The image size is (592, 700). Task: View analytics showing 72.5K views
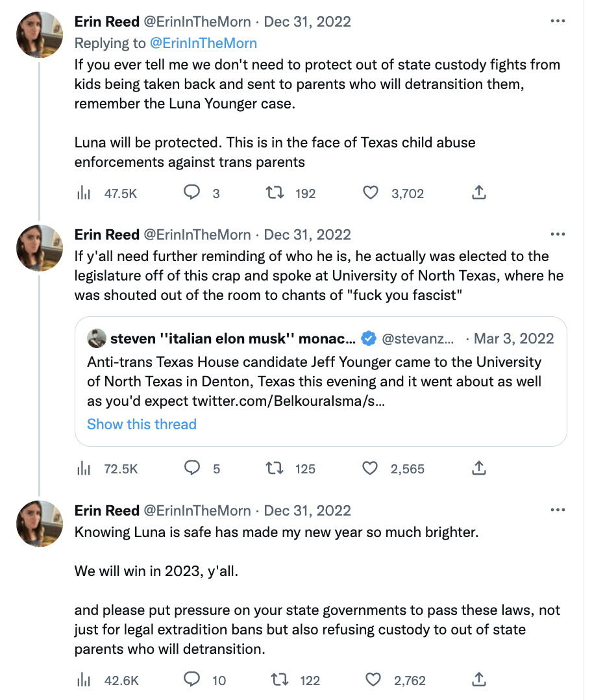(83, 468)
